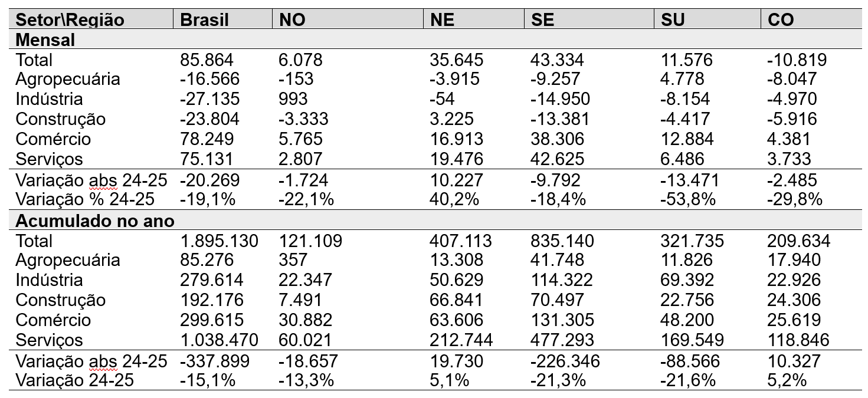Image resolution: width=868 pixels, height=398 pixels.
Task: Click the Brasil column header
Action: click(204, 19)
